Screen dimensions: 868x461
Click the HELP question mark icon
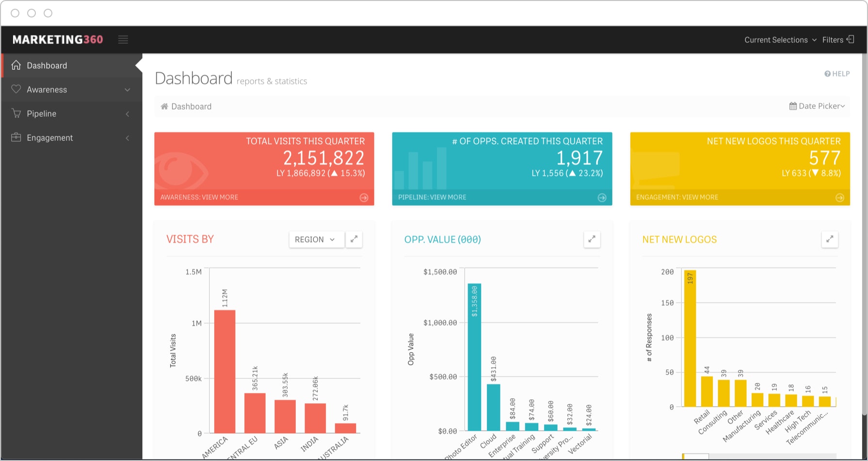coord(827,74)
